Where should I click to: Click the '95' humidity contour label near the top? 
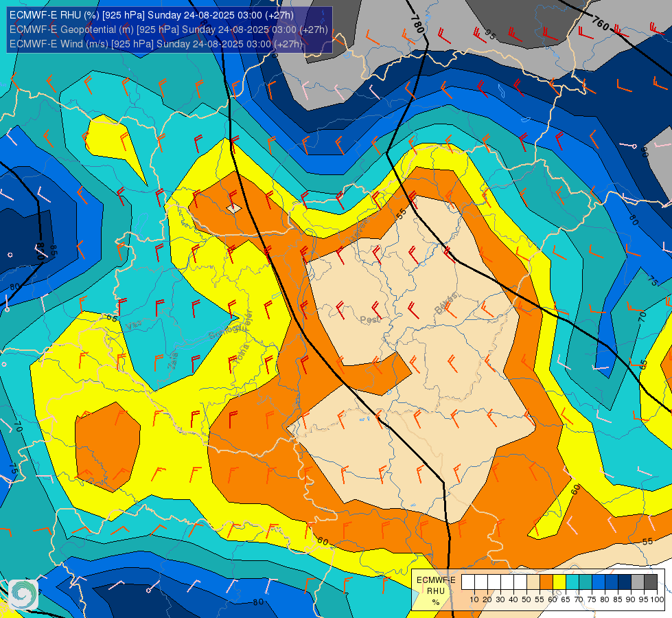click(490, 34)
